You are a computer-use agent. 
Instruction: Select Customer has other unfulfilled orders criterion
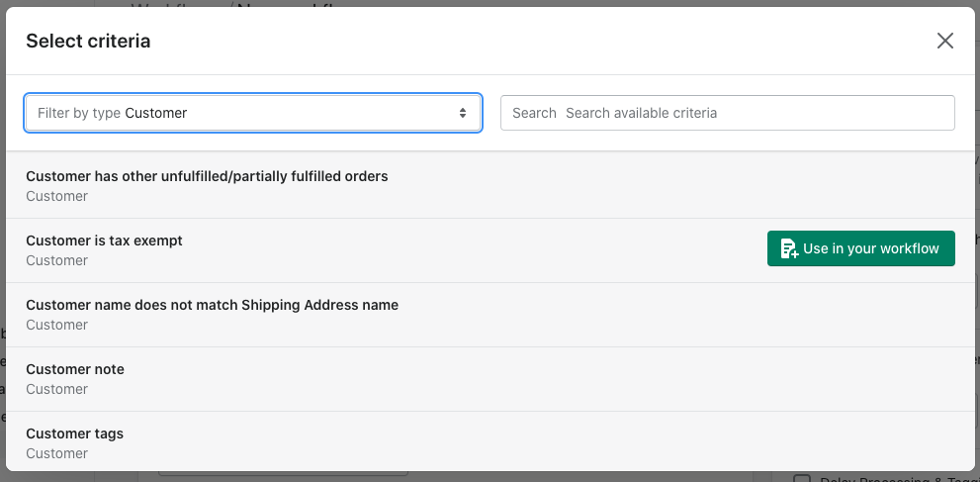click(490, 186)
